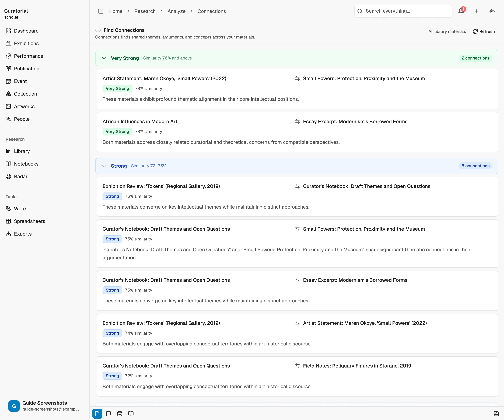Image resolution: width=504 pixels, height=420 pixels.
Task: Go to Analyze breadcrumb
Action: click(x=176, y=11)
